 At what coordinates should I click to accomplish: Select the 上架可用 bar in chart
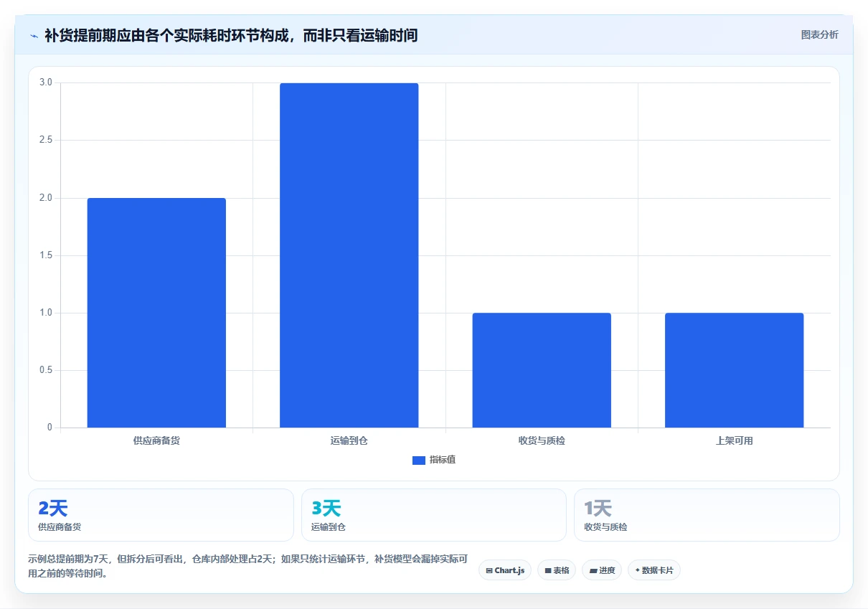coord(734,370)
